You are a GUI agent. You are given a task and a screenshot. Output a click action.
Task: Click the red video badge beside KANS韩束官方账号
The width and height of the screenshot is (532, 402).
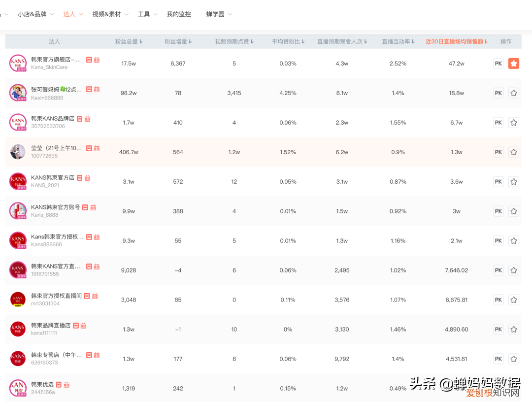tap(85, 207)
